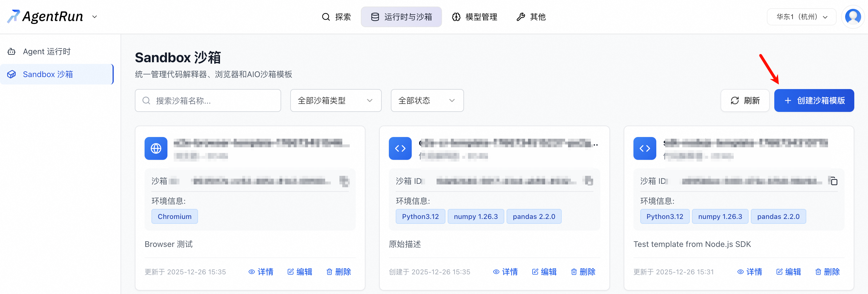
Task: Open the 华东1（杭州）region selector
Action: [801, 17]
